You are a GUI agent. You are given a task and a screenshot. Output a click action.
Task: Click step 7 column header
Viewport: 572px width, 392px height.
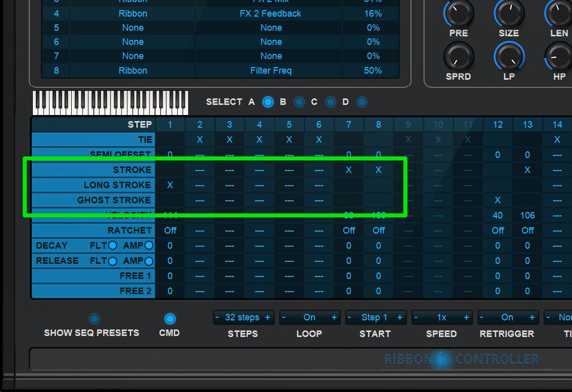pyautogui.click(x=349, y=125)
